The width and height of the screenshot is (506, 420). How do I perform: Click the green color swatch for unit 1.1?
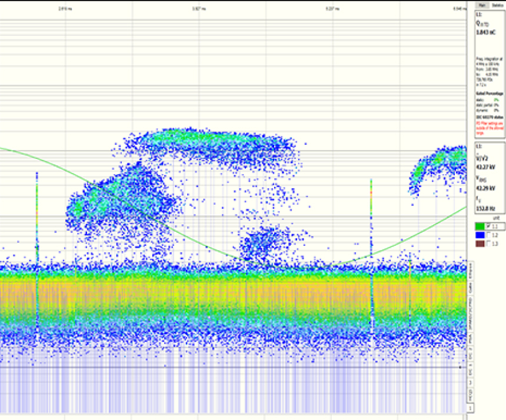pyautogui.click(x=481, y=225)
